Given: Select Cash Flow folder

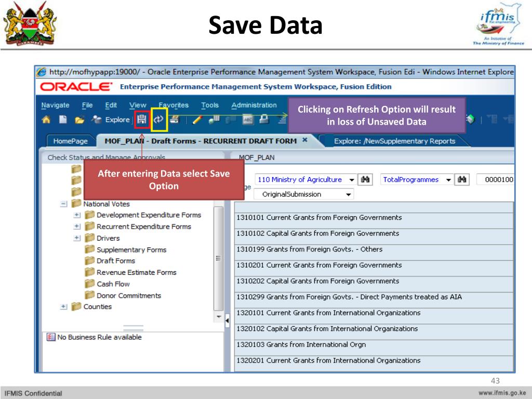Looking at the screenshot, I should (113, 284).
